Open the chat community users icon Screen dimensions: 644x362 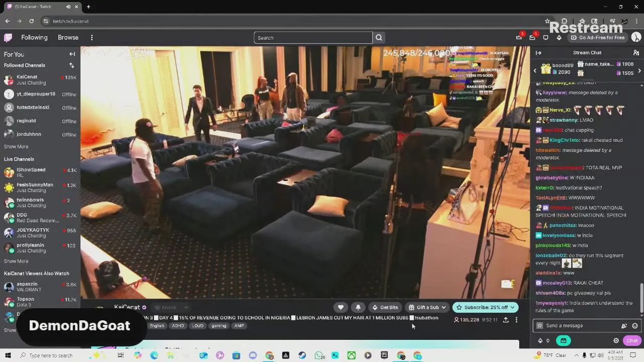[x=636, y=53]
